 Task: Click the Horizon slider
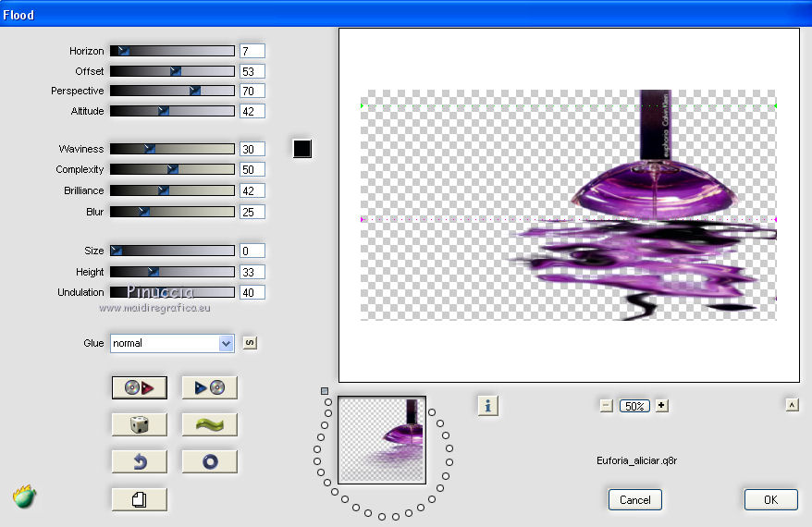[x=172, y=51]
